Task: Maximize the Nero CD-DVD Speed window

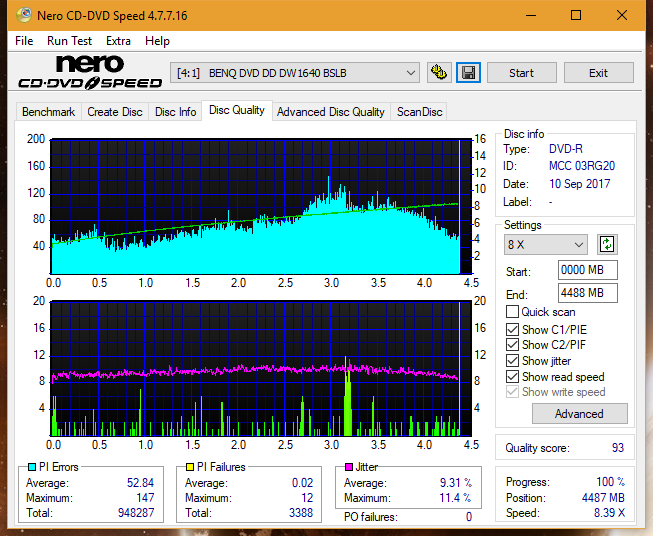Action: (x=576, y=15)
